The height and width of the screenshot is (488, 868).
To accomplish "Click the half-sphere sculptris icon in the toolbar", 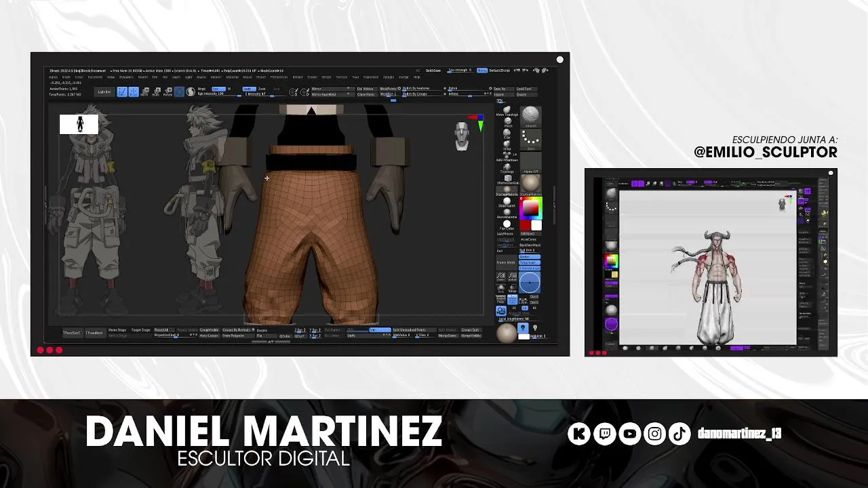I will point(191,91).
